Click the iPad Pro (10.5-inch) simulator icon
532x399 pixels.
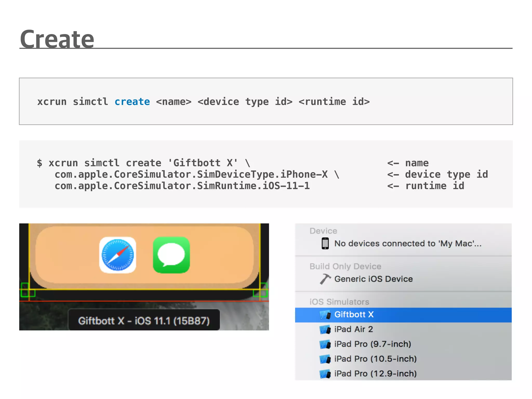pos(325,359)
